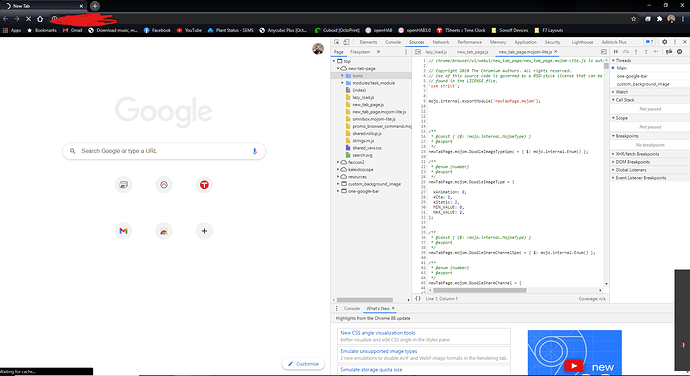Screen dimensions: 690x376
Task: Expand the favicon2 tree node
Action: [x=338, y=162]
